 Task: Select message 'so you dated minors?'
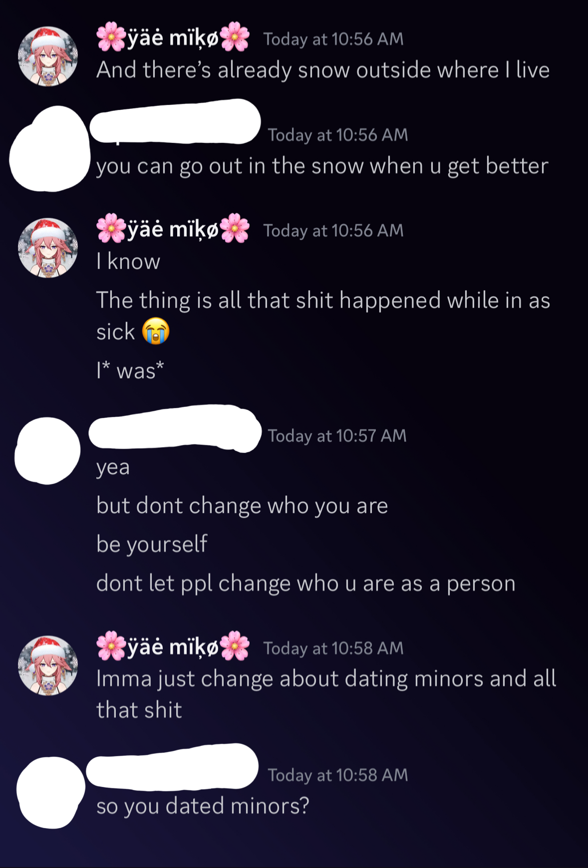click(x=203, y=806)
